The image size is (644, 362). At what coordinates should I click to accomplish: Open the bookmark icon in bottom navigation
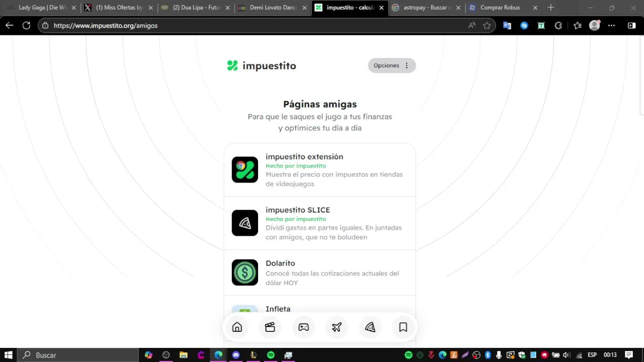[403, 327]
